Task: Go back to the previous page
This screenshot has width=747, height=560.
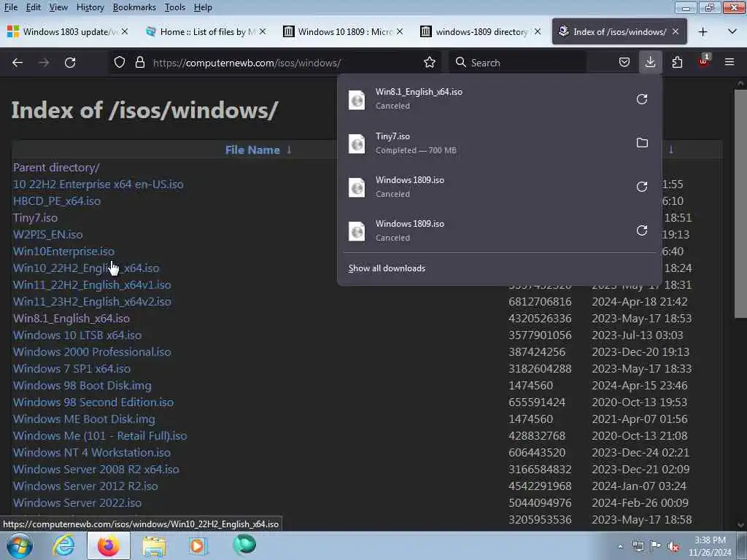Action: tap(18, 63)
